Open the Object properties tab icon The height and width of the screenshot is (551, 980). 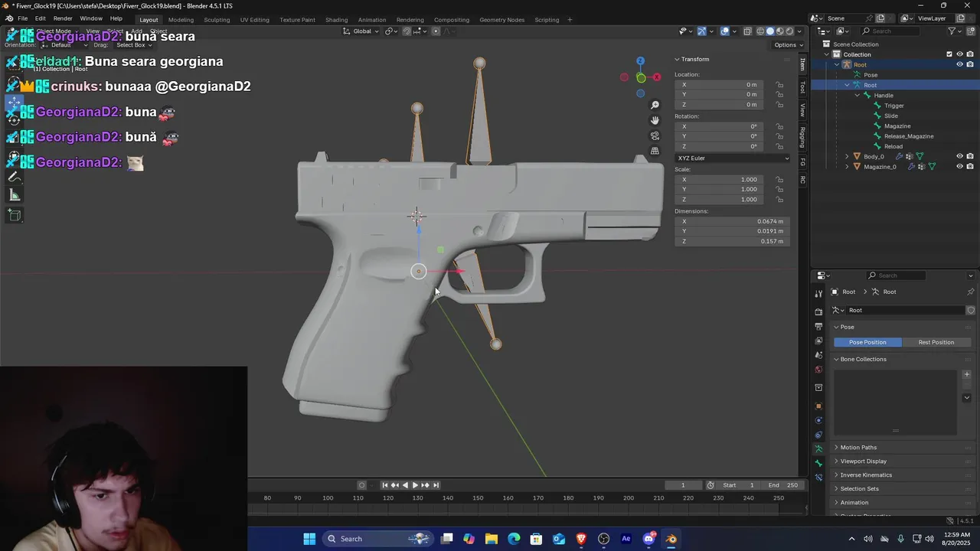point(818,406)
